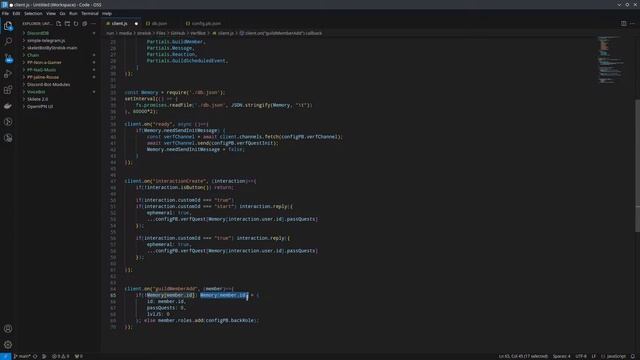Change indentation via Spaces: 4
640x360 pixels.
[x=562, y=356]
